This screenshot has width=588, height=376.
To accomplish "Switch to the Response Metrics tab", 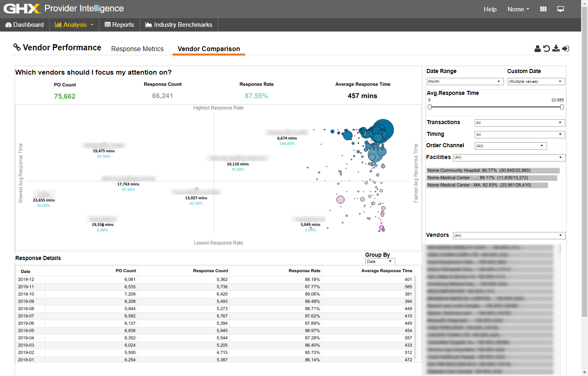I will (x=137, y=49).
